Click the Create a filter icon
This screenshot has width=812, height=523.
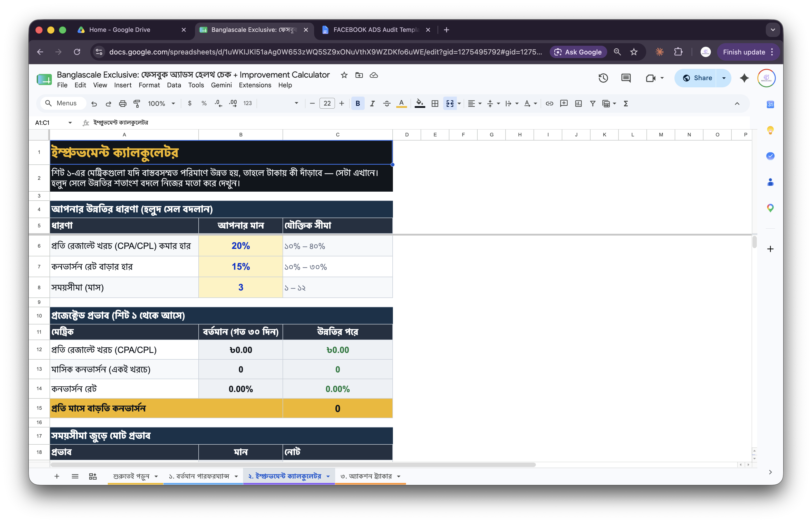point(593,104)
